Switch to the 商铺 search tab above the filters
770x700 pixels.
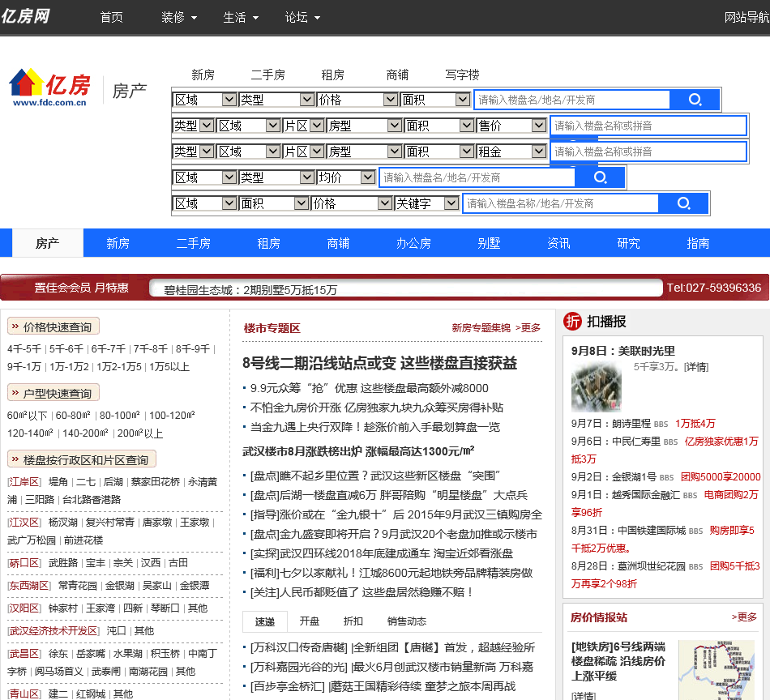[397, 75]
